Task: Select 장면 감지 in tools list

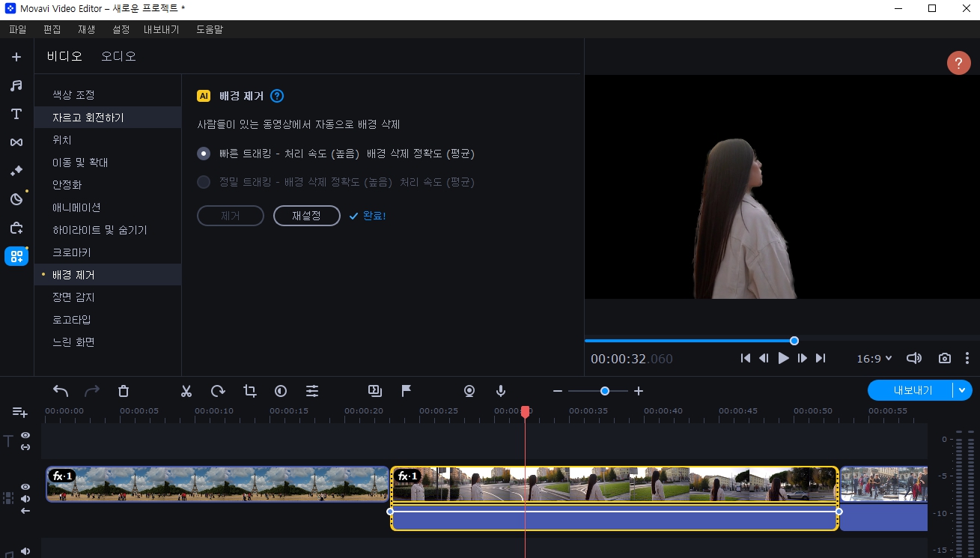Action: pos(108,297)
